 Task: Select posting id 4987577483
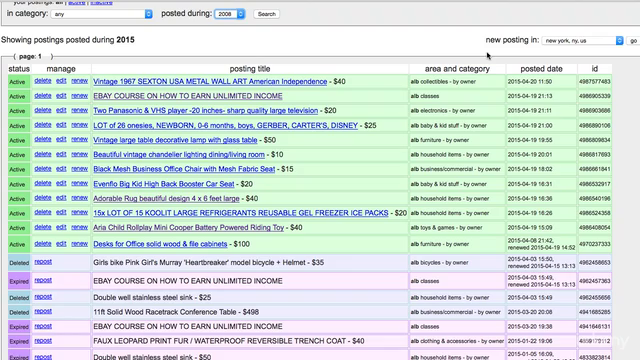click(x=595, y=82)
